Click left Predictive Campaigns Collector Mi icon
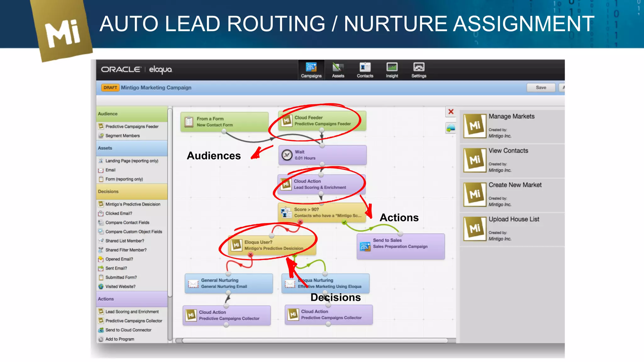644x362 pixels. coord(191,315)
